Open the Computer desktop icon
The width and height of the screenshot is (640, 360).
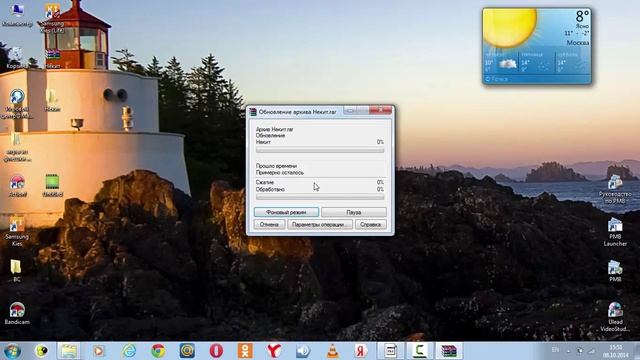17,14
